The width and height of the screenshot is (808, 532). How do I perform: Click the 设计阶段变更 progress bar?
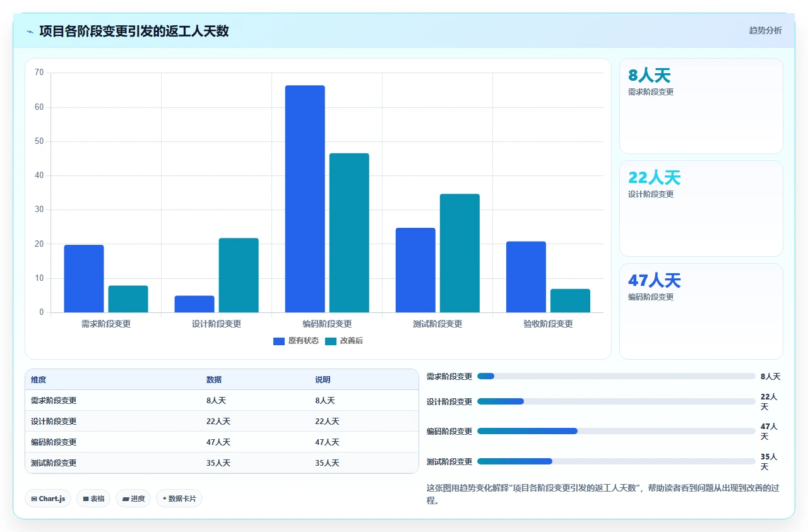coord(616,401)
